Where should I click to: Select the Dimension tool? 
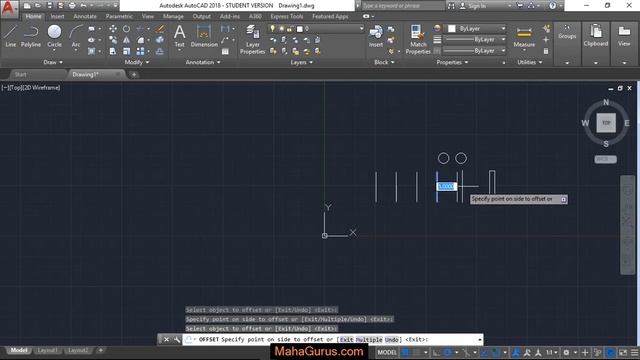[x=204, y=36]
